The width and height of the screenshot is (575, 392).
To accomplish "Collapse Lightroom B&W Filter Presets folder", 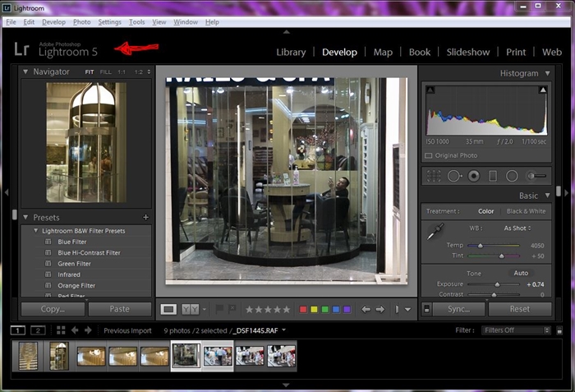I will [36, 231].
